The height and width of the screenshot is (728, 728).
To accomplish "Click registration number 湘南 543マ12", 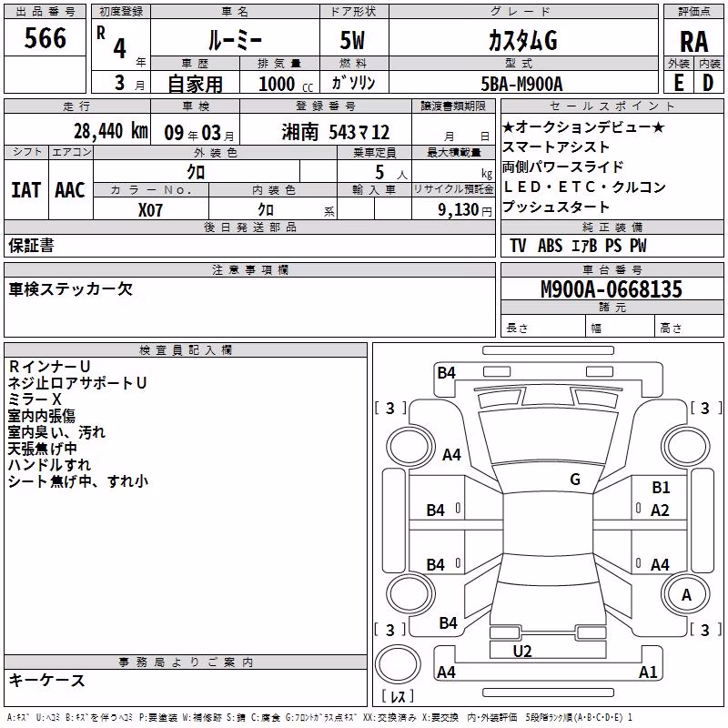I will pos(335,132).
